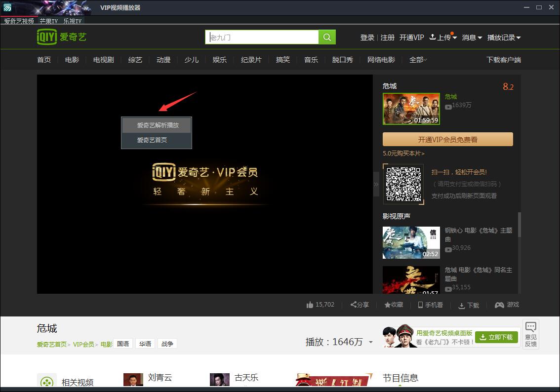Select 爱奇艺首页 in context menu

point(157,140)
